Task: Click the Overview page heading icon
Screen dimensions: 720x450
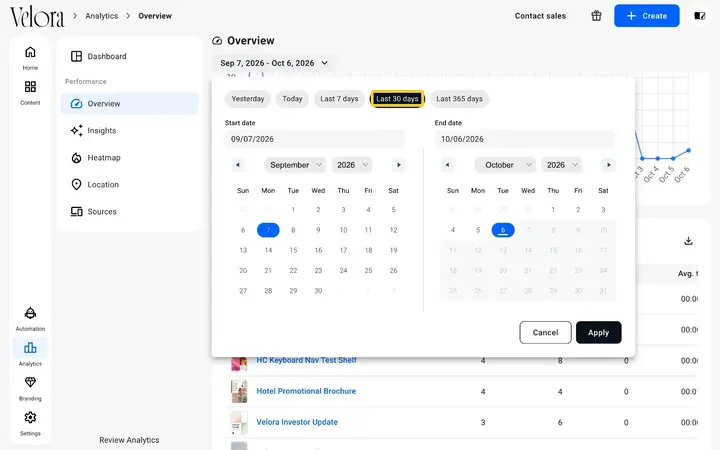Action: coord(217,41)
